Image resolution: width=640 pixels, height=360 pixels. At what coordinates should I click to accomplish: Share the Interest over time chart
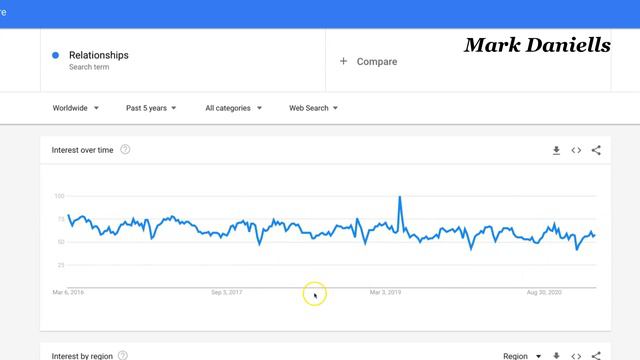596,150
